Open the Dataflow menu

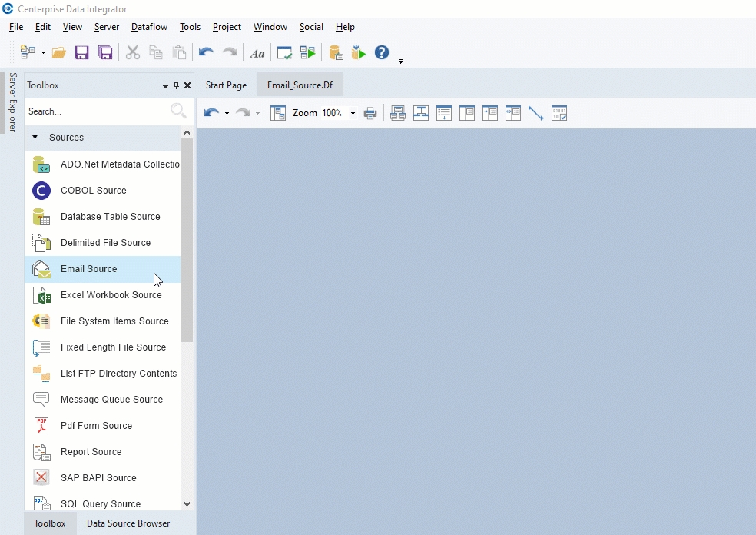(x=149, y=27)
